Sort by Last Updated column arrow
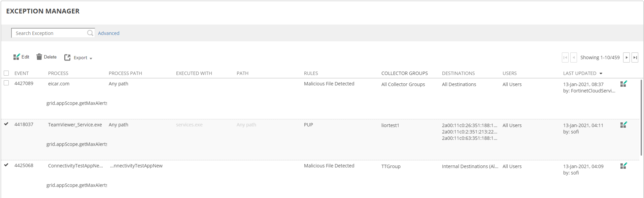 [x=601, y=73]
